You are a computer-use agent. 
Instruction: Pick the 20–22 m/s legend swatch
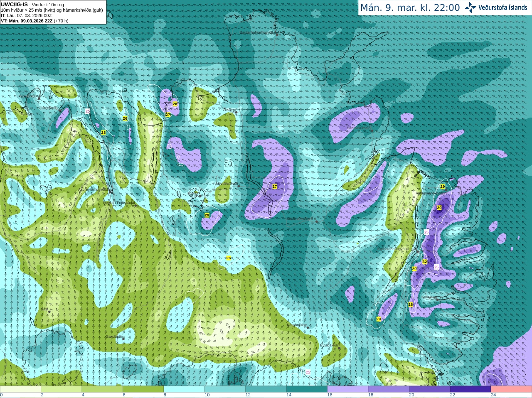430,389
